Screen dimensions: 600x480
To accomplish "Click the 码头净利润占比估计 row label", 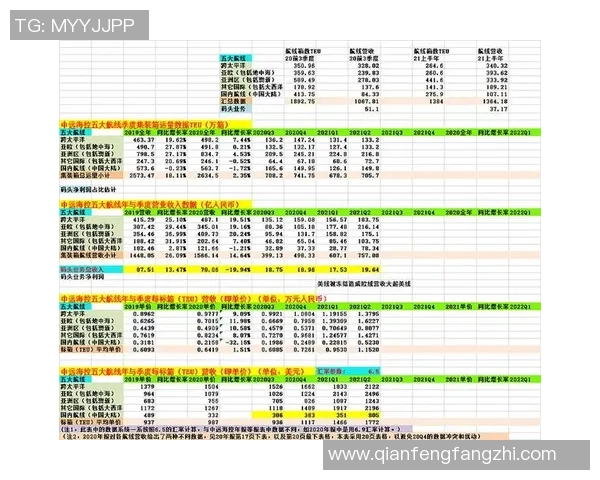I will click(95, 187).
